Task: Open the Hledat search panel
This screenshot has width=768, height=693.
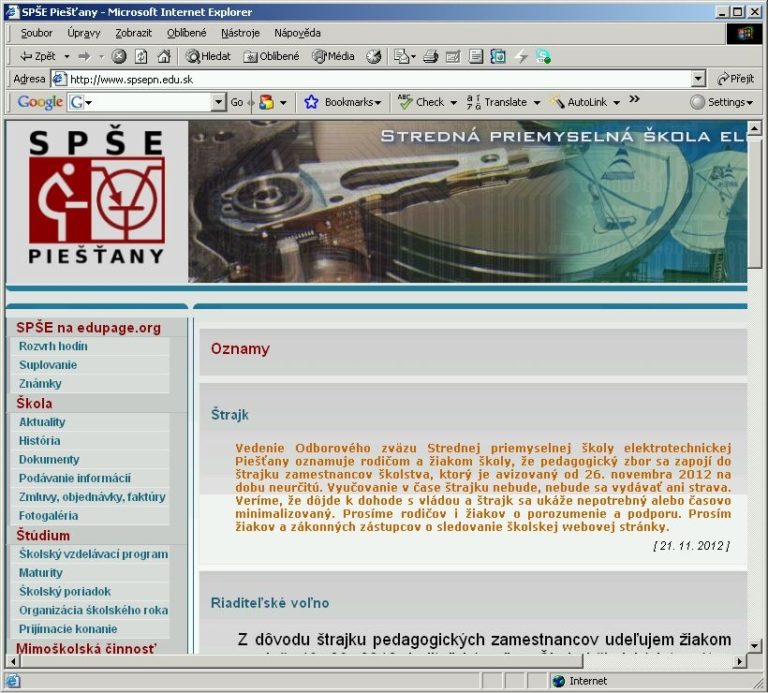Action: tap(208, 57)
